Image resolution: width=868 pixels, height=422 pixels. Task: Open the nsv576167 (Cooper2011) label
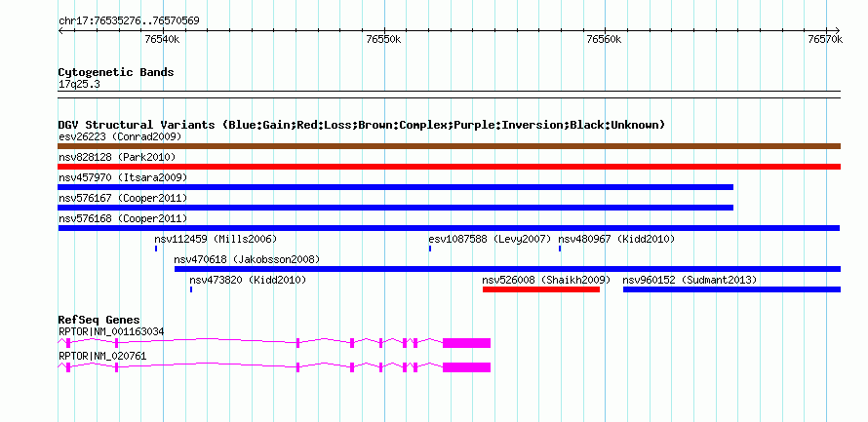tap(123, 198)
